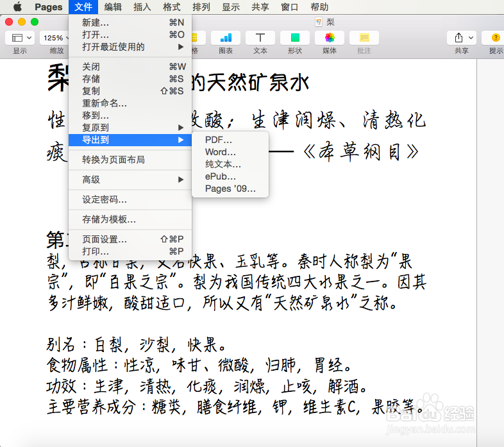Select 打印… menu item
Viewport: 504px width, 447px height.
click(x=130, y=251)
